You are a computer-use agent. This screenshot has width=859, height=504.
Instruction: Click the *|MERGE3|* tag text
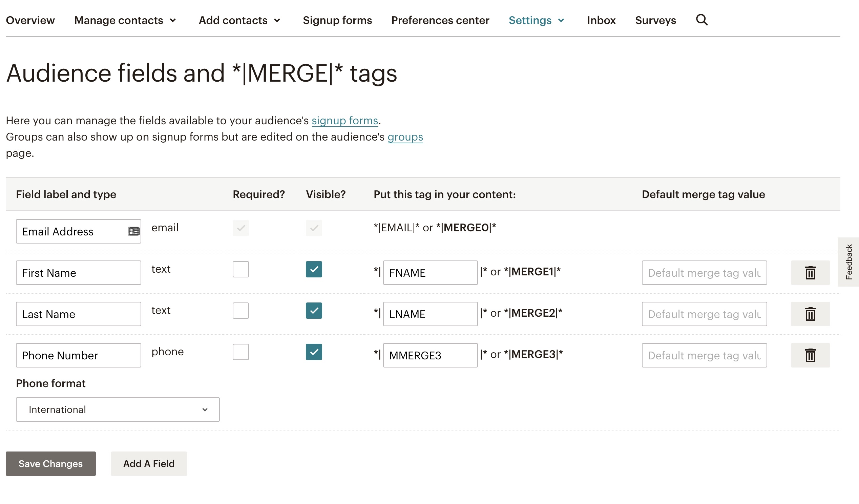pyautogui.click(x=533, y=354)
